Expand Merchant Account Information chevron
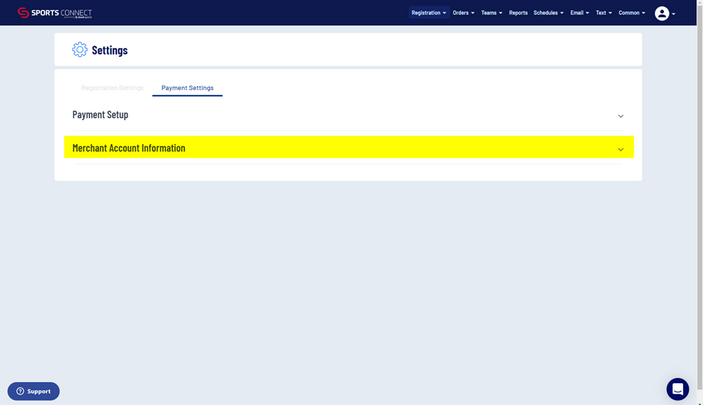This screenshot has width=703, height=405. tap(620, 149)
